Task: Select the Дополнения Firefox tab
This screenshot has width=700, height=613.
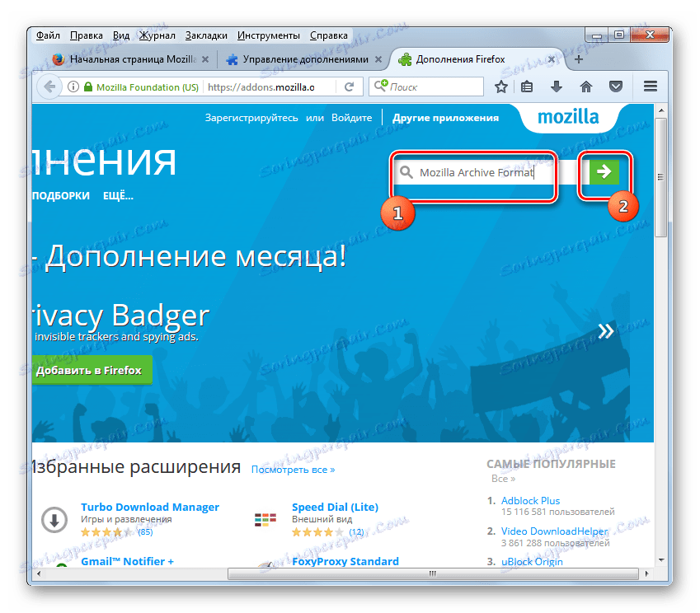Action: (477, 59)
